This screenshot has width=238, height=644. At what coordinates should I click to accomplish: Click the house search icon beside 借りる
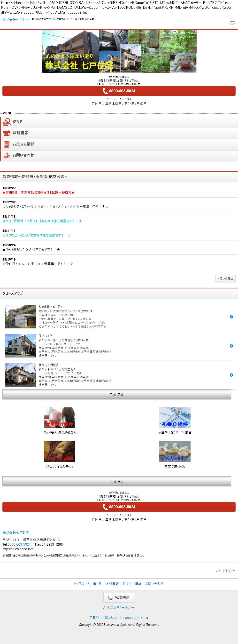coord(7,122)
